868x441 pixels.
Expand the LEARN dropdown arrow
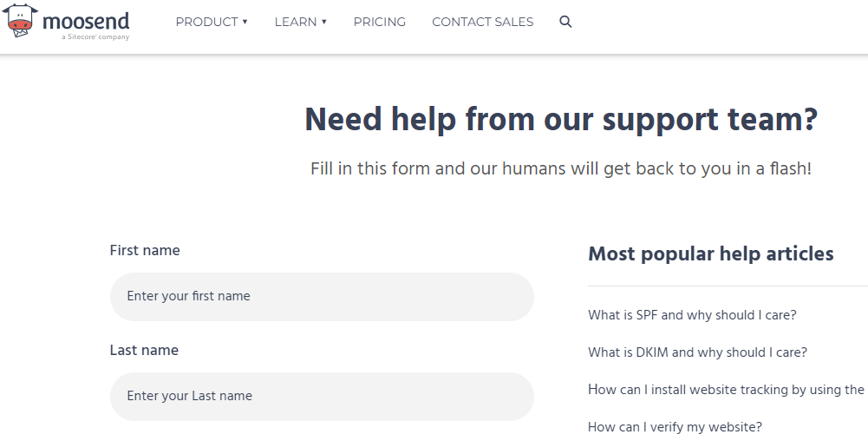pos(323,22)
